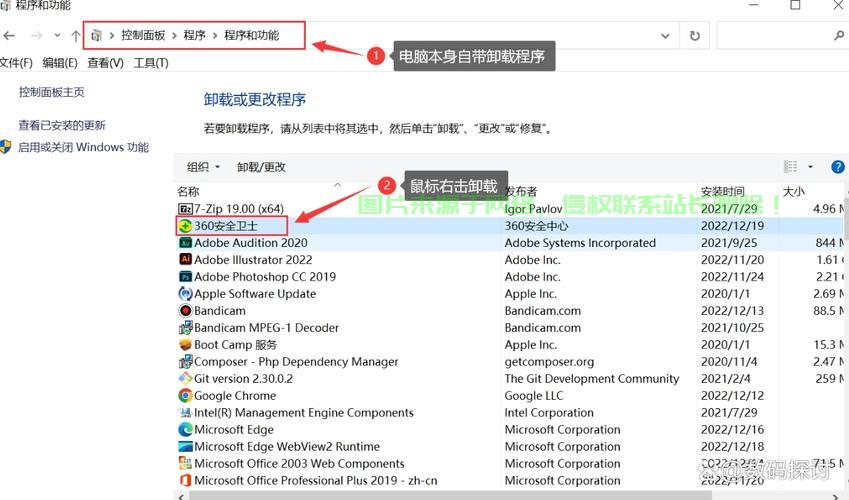The image size is (849, 500).
Task: Click install date 2021/9/25
Action: coord(729,243)
